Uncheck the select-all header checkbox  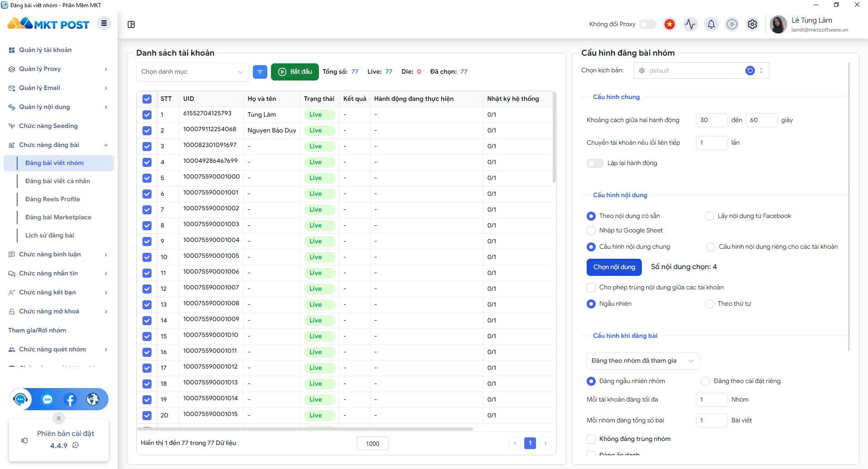coord(147,99)
